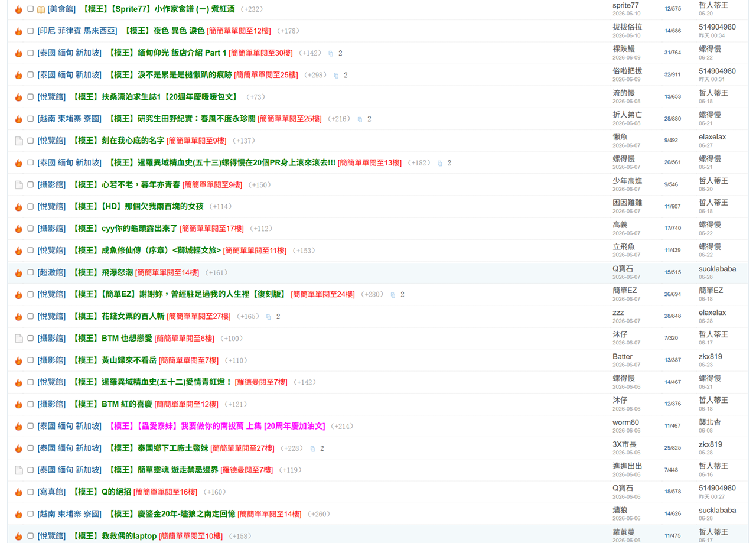Open the [寫真館] category link
756x543 pixels.
52,492
